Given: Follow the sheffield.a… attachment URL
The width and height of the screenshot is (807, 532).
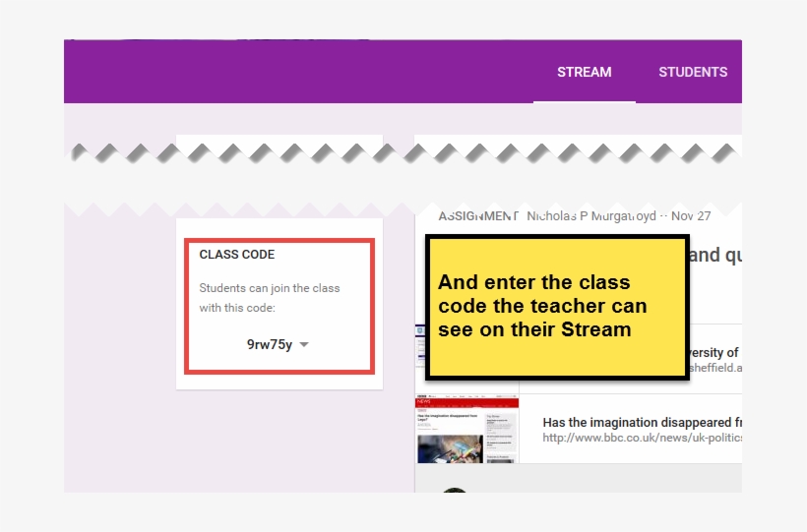Looking at the screenshot, I should pos(715,369).
